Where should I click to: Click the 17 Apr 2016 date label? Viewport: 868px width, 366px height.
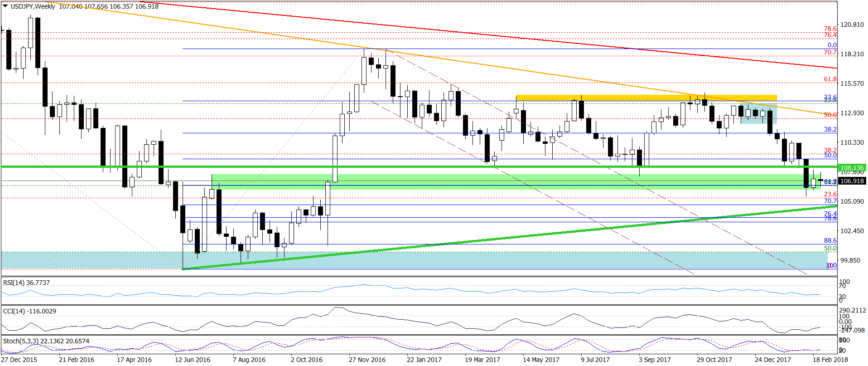coord(135,360)
